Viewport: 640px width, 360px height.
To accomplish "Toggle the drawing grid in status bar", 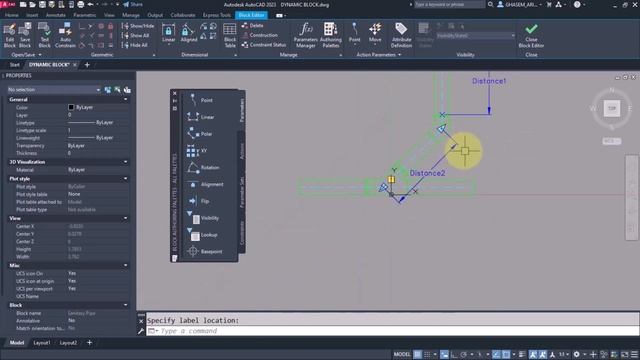I will pos(418,354).
